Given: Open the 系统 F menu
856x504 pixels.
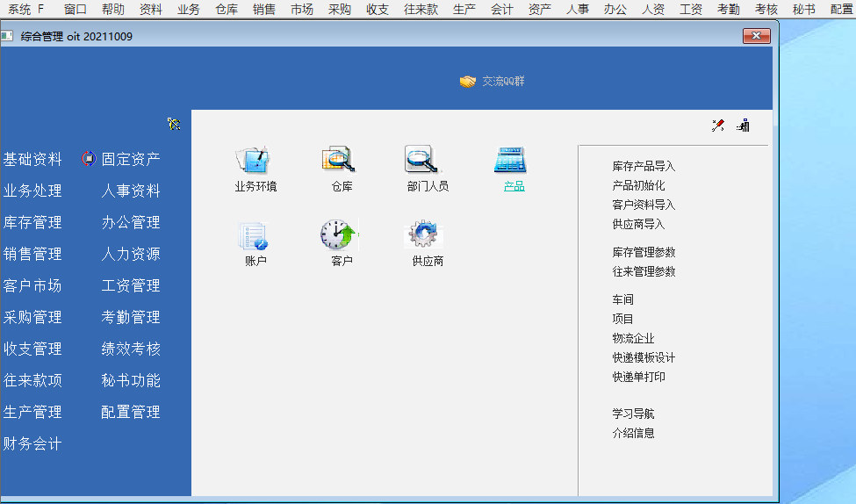Looking at the screenshot, I should coord(25,10).
